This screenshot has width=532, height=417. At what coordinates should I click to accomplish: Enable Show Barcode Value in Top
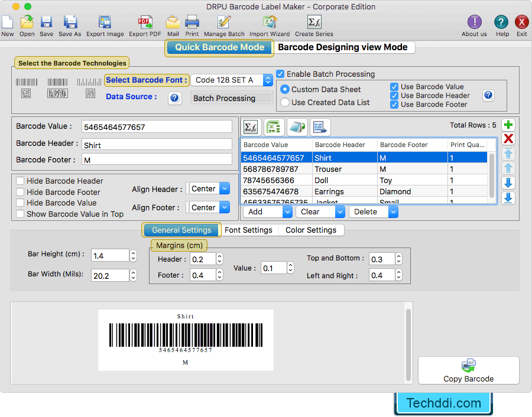(x=20, y=214)
